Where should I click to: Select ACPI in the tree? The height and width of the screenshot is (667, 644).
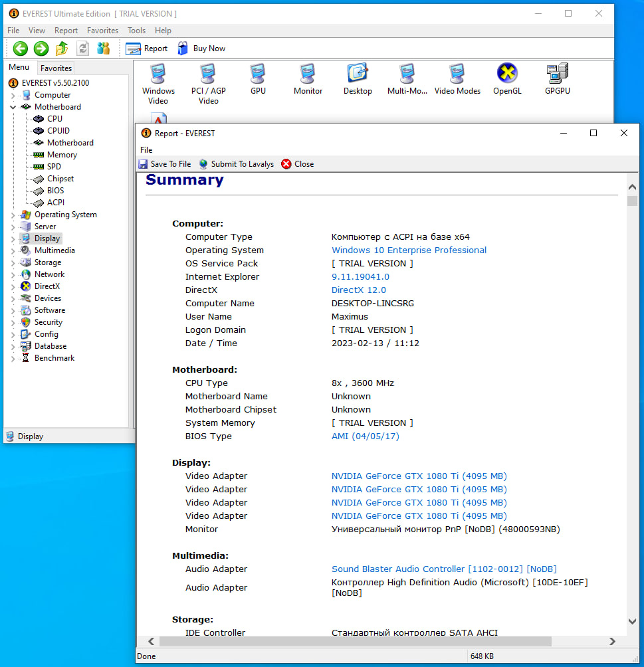point(56,203)
